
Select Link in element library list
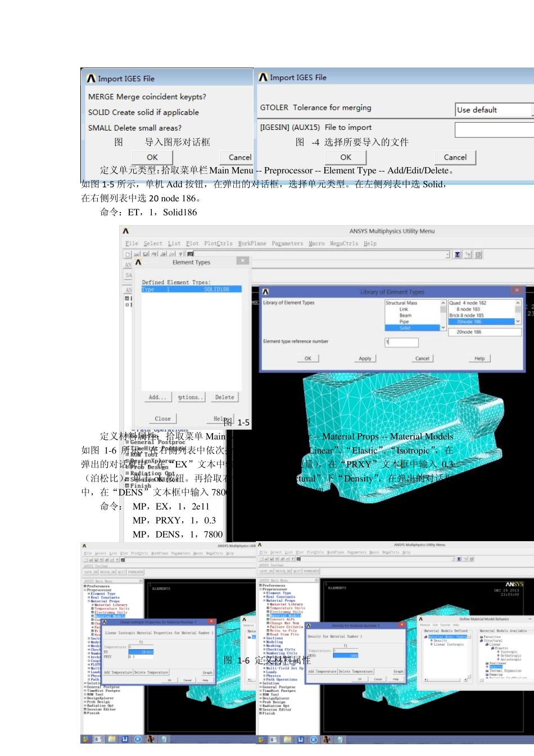coord(404,309)
